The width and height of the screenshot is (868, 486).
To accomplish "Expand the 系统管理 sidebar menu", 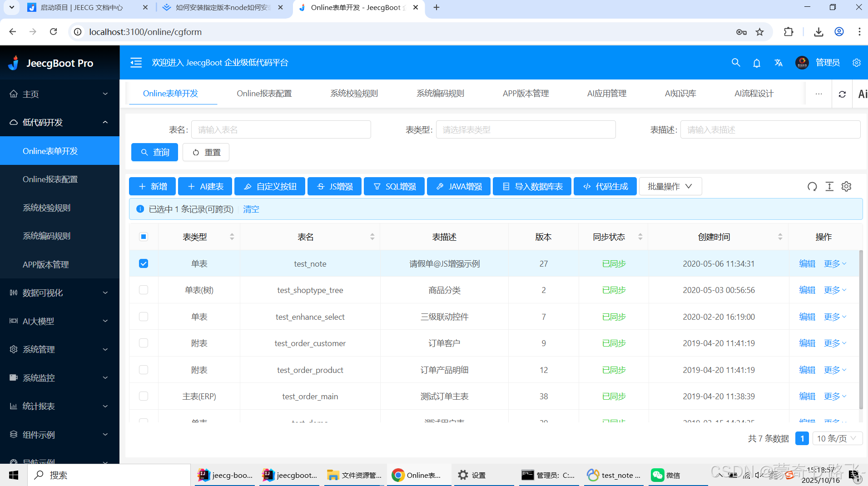I will [60, 349].
